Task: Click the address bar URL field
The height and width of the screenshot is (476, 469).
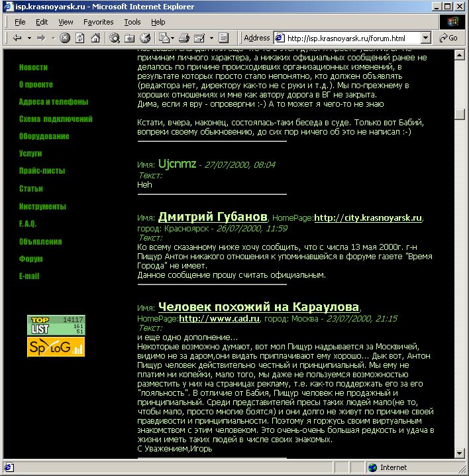Action: click(346, 38)
